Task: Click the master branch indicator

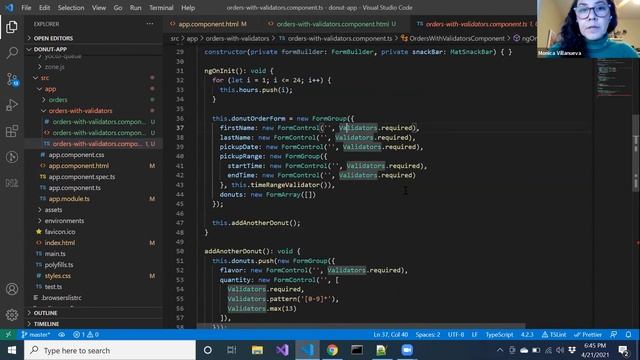Action: click(36, 334)
